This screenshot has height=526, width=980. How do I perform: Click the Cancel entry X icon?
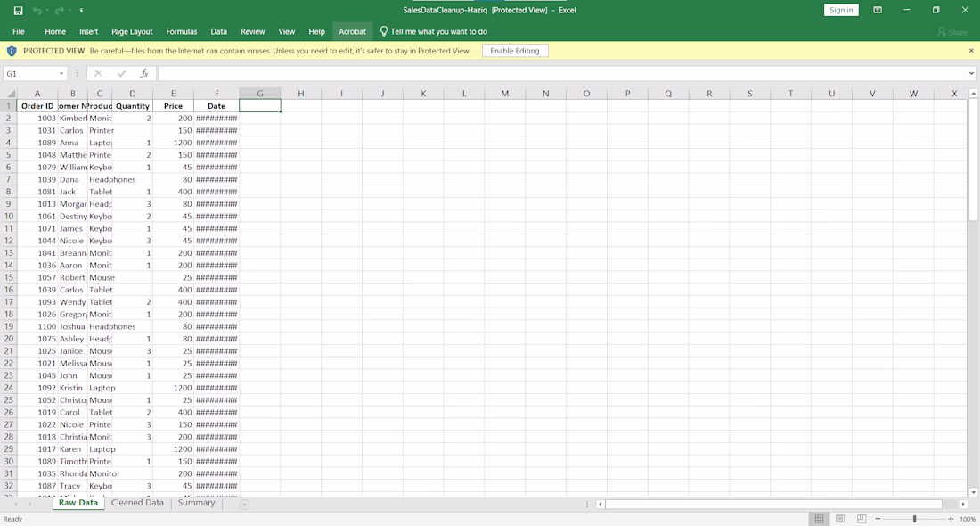[98, 74]
